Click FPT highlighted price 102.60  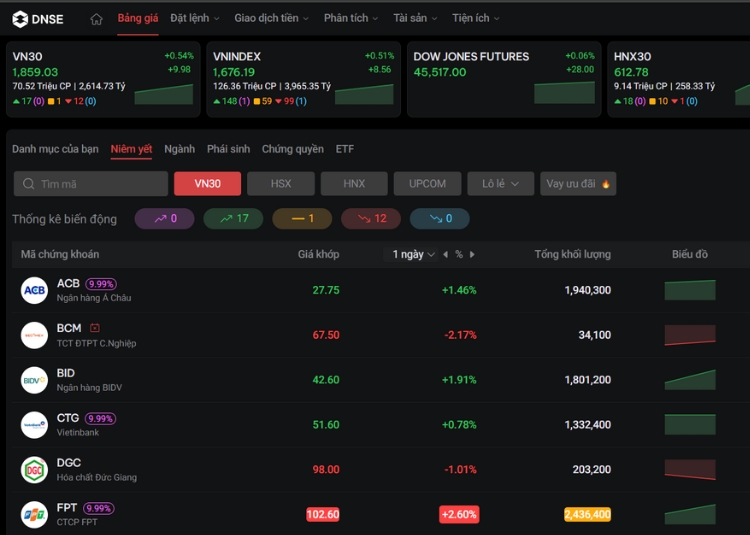click(x=323, y=514)
